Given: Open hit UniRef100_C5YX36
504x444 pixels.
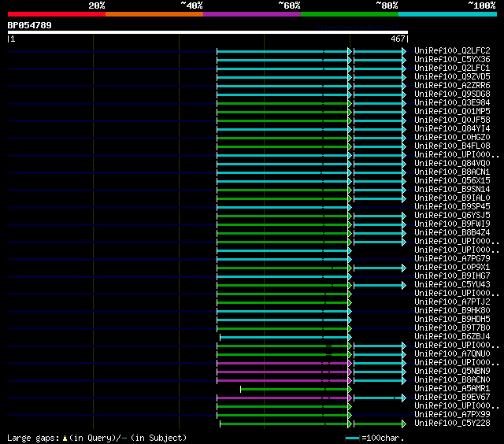Looking at the screenshot, I should click(452, 59).
